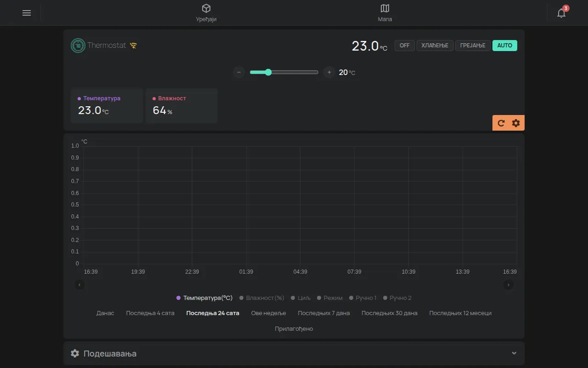Viewport: 588px width, 368px height.
Task: Switch thermostat to ГРЕЈАЊЕ mode
Action: [x=473, y=46]
